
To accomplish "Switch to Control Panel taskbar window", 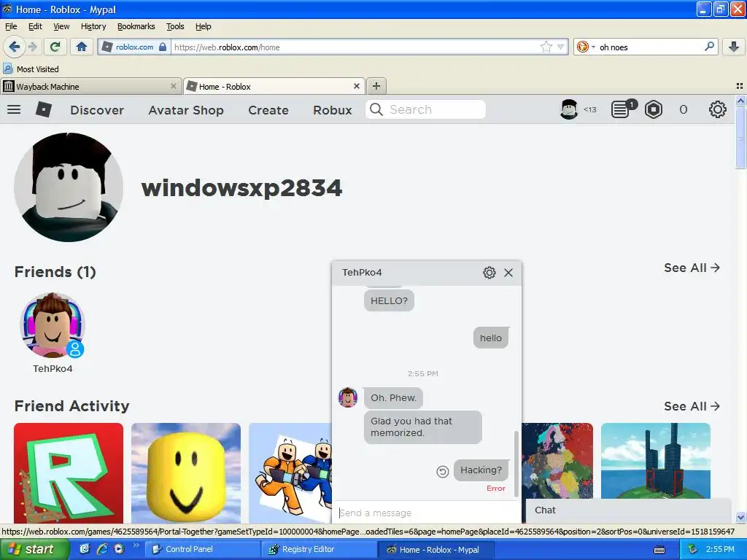I will tap(202, 549).
